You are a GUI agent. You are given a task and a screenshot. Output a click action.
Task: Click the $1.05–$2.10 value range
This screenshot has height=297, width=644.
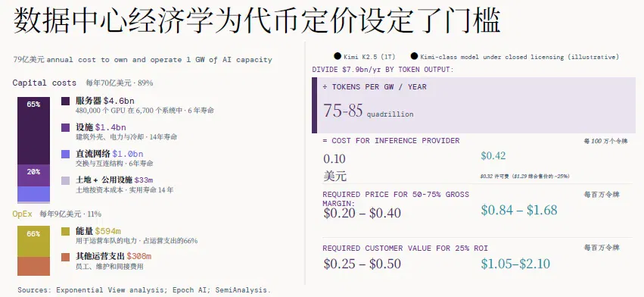pos(515,264)
